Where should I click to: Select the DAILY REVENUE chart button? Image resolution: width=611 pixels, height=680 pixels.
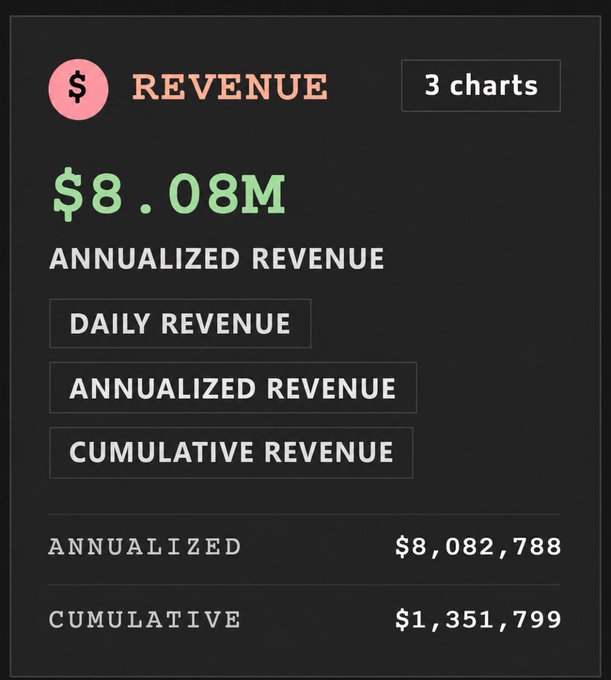click(x=180, y=324)
